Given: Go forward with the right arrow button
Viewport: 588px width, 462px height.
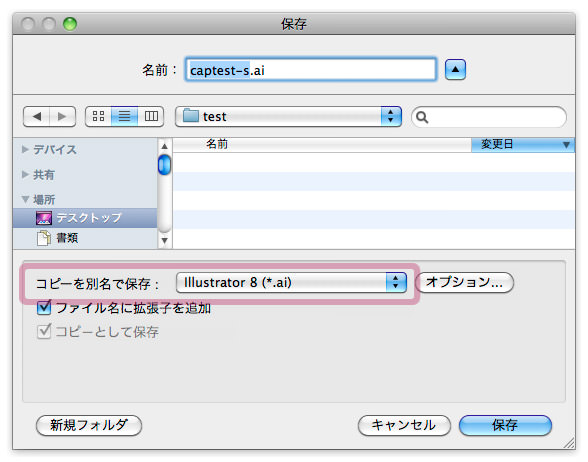Looking at the screenshot, I should [x=62, y=117].
